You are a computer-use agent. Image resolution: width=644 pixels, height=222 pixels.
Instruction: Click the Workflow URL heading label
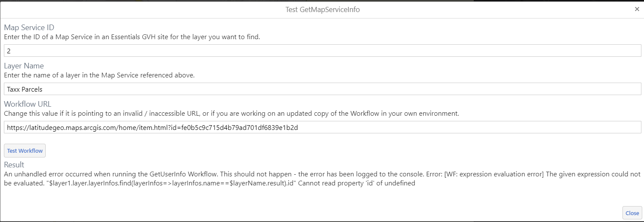(28, 104)
